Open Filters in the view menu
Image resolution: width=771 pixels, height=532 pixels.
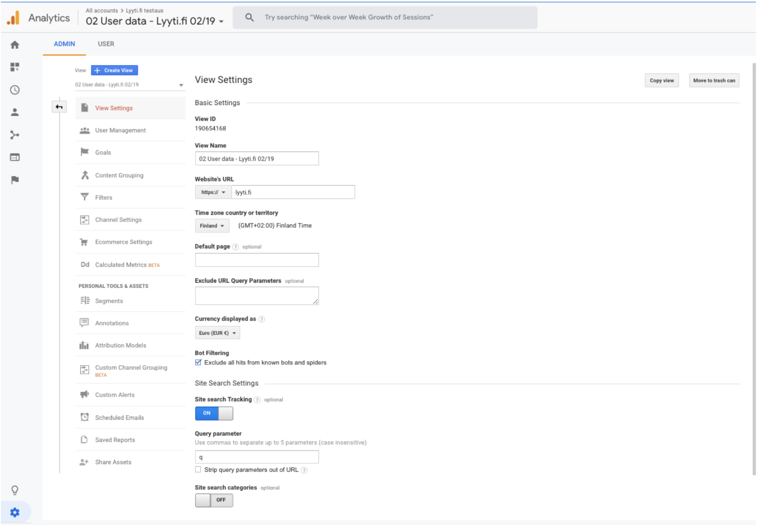(x=104, y=198)
